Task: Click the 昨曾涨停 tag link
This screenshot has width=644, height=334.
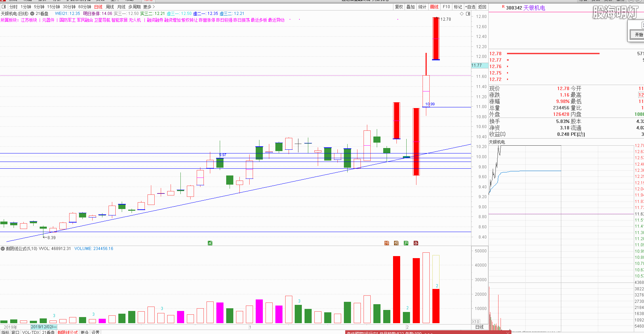Action: click(x=207, y=20)
